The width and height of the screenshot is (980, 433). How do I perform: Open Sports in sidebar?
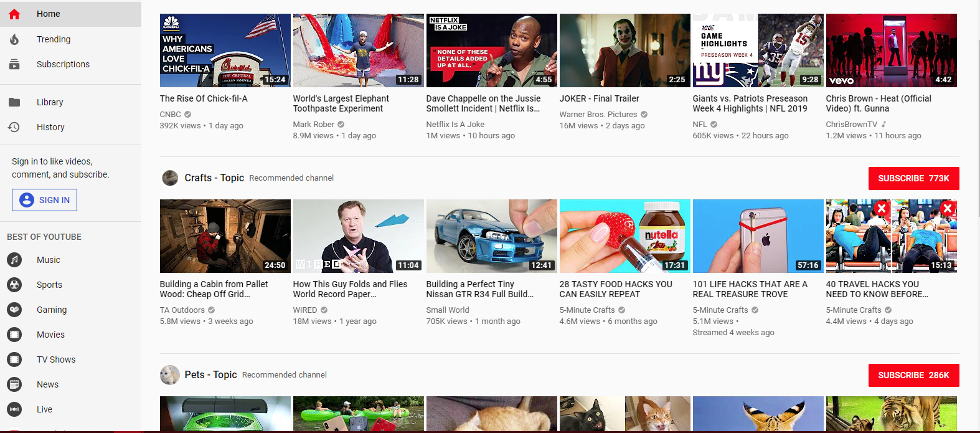coord(70,285)
